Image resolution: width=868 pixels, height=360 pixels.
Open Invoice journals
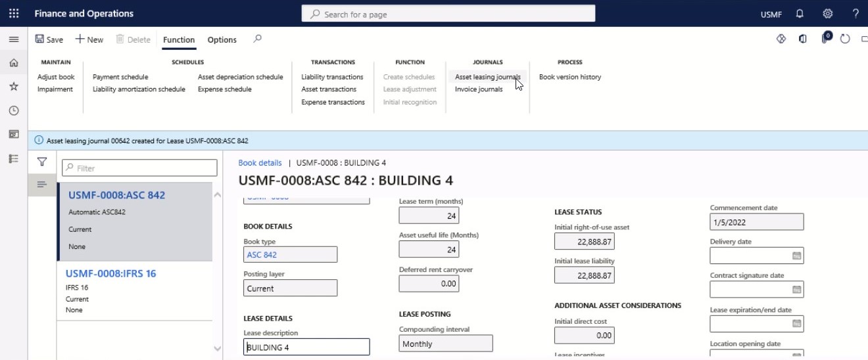pyautogui.click(x=479, y=89)
